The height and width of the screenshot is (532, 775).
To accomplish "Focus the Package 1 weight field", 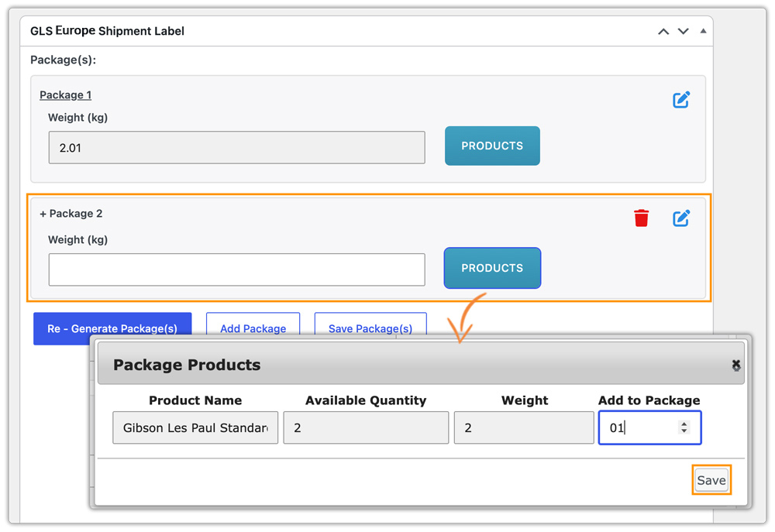I will pyautogui.click(x=236, y=147).
